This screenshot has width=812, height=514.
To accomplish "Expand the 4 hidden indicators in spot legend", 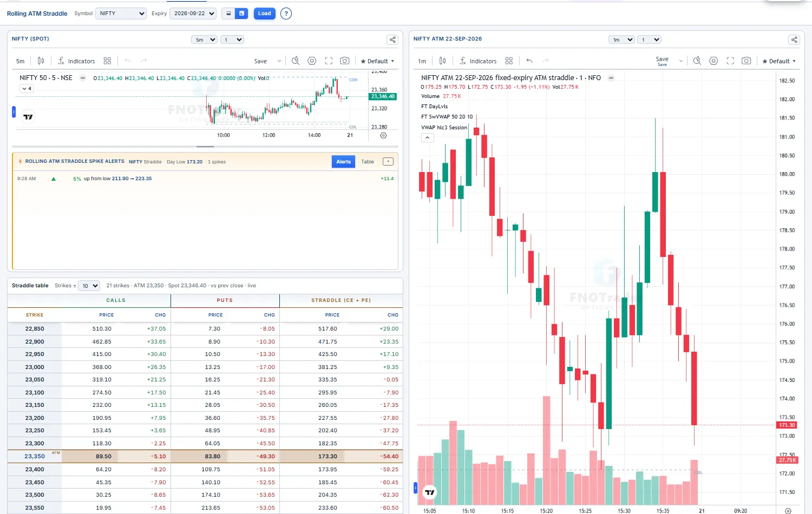I will [27, 88].
